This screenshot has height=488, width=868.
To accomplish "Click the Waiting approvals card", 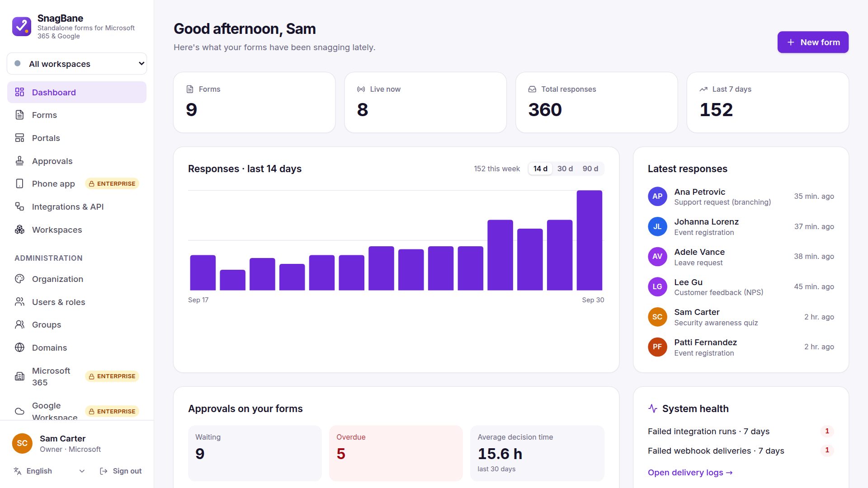I will coord(255,453).
